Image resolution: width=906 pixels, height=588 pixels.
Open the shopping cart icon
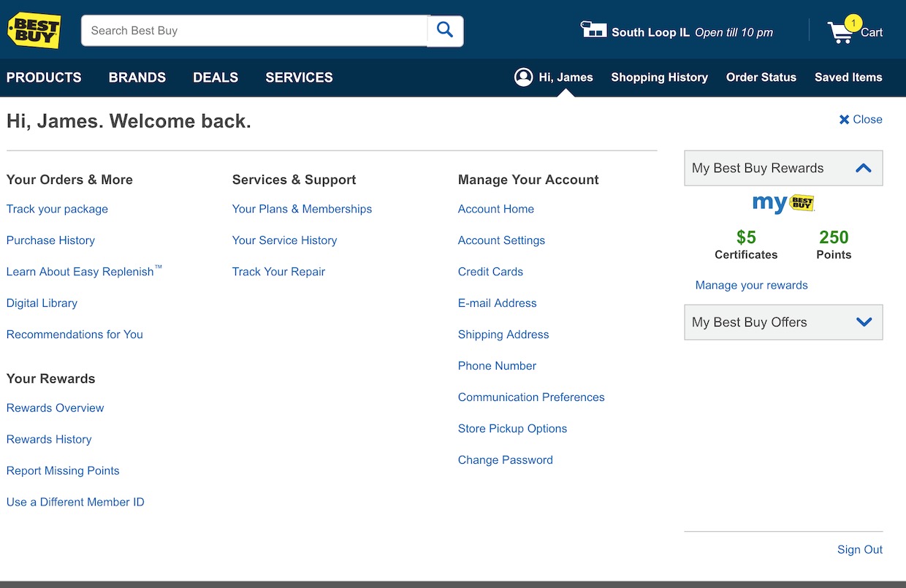click(x=840, y=32)
